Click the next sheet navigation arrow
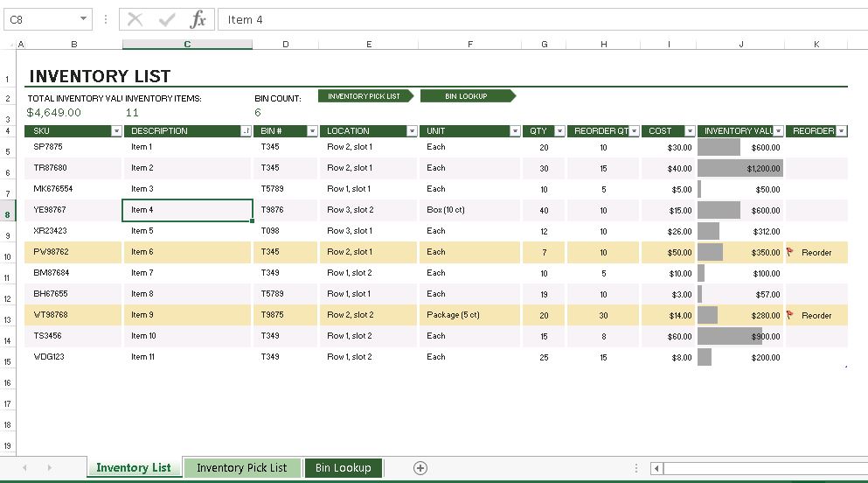This screenshot has height=483, width=868. point(49,468)
